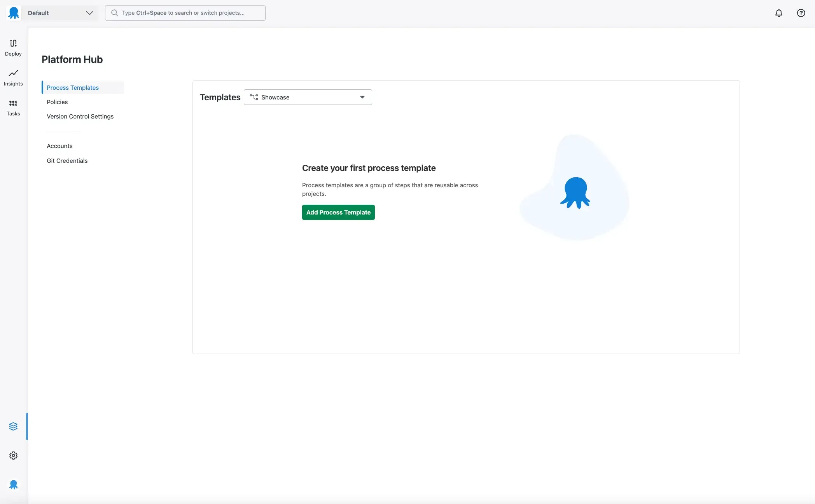Open the user profile octopus icon
Image resolution: width=815 pixels, height=504 pixels.
click(13, 485)
